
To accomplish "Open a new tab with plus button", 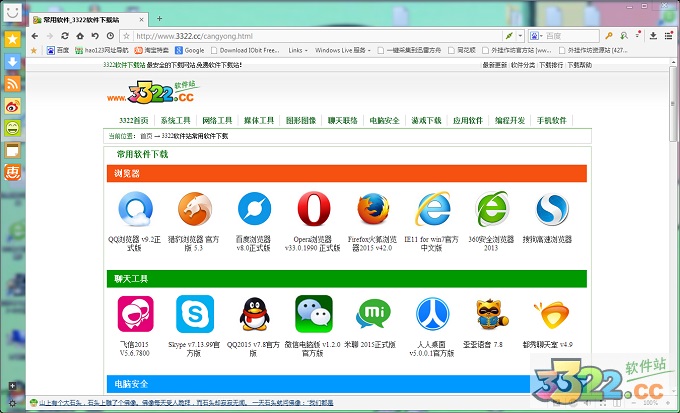I will [159, 18].
